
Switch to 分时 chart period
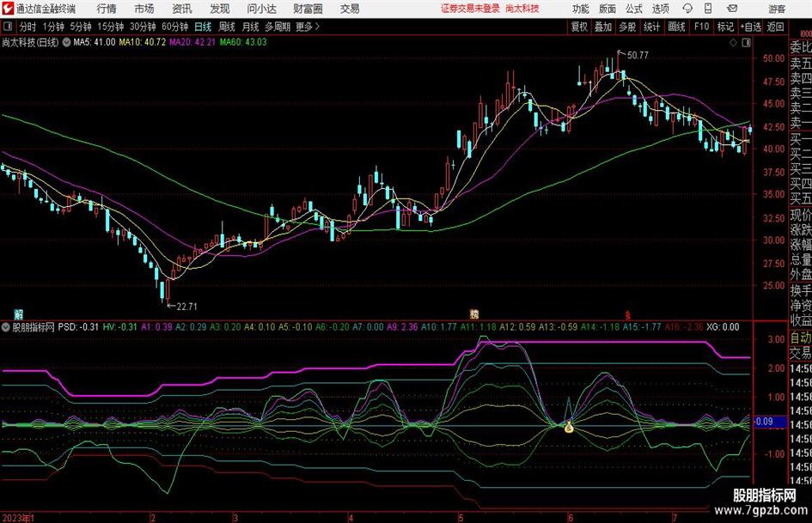tap(28, 27)
